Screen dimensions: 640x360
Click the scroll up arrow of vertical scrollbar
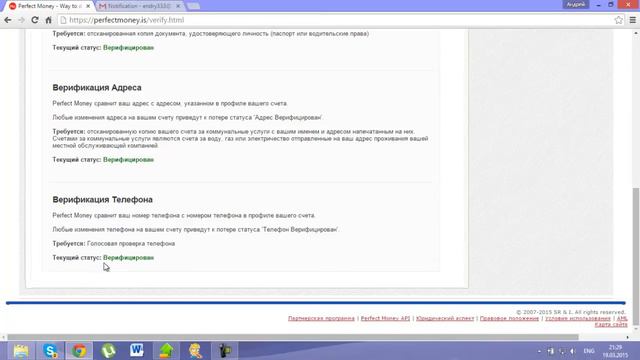click(x=636, y=33)
